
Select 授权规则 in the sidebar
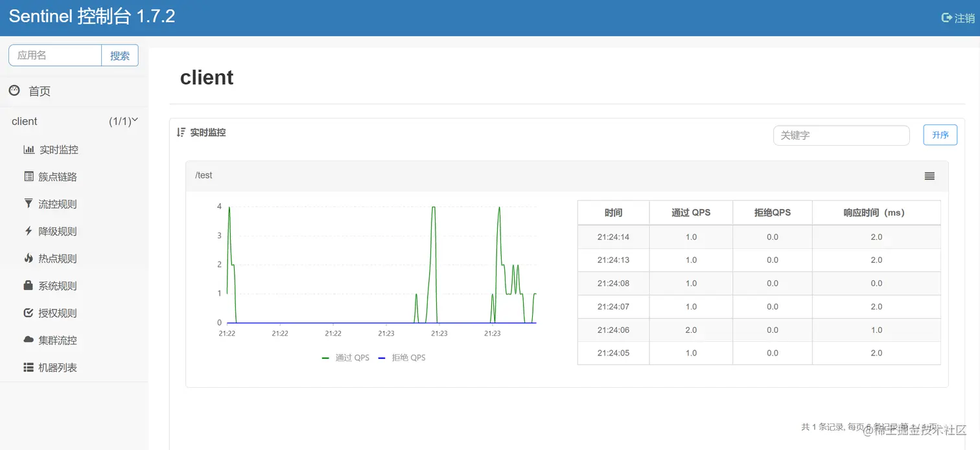click(x=58, y=313)
